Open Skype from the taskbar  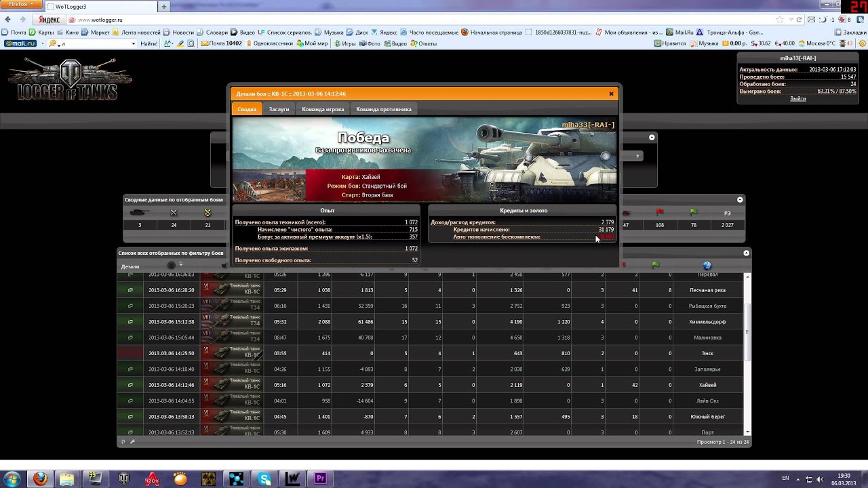(x=264, y=479)
